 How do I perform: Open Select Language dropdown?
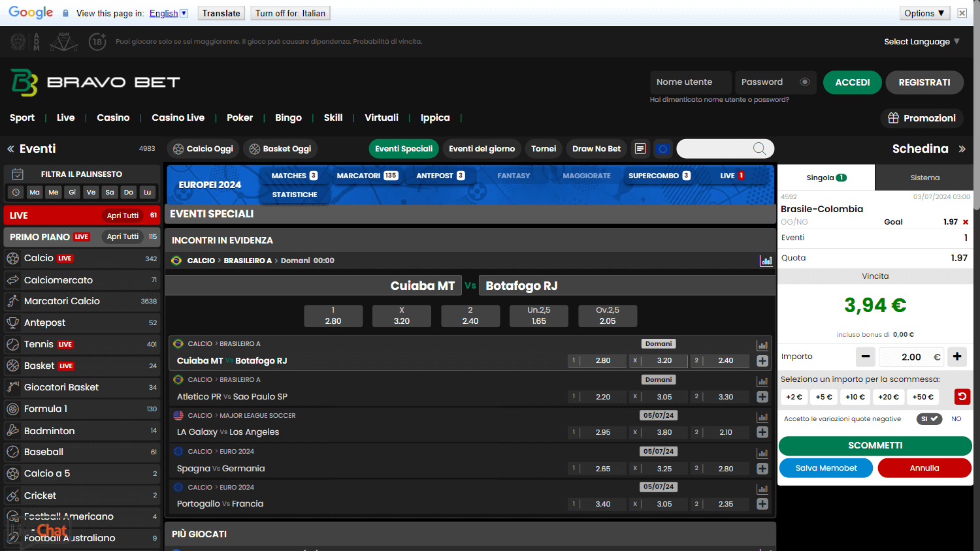coord(922,42)
